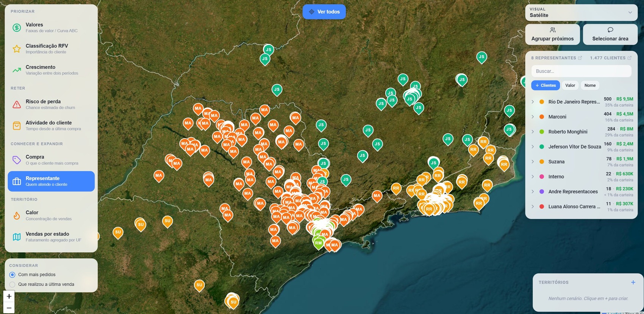Open external link icon beside 1.477 Clientes
Image resolution: width=644 pixels, height=314 pixels.
pos(630,58)
